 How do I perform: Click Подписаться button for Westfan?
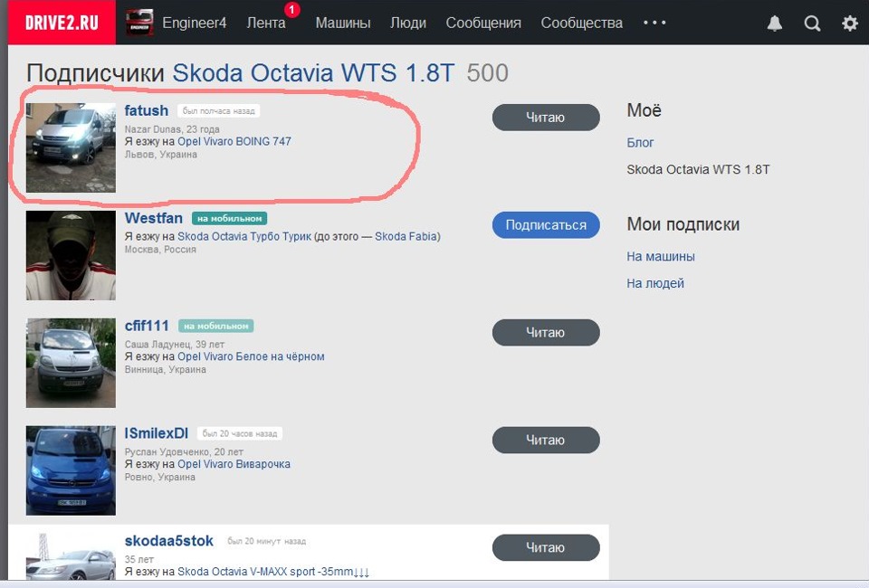pos(545,224)
